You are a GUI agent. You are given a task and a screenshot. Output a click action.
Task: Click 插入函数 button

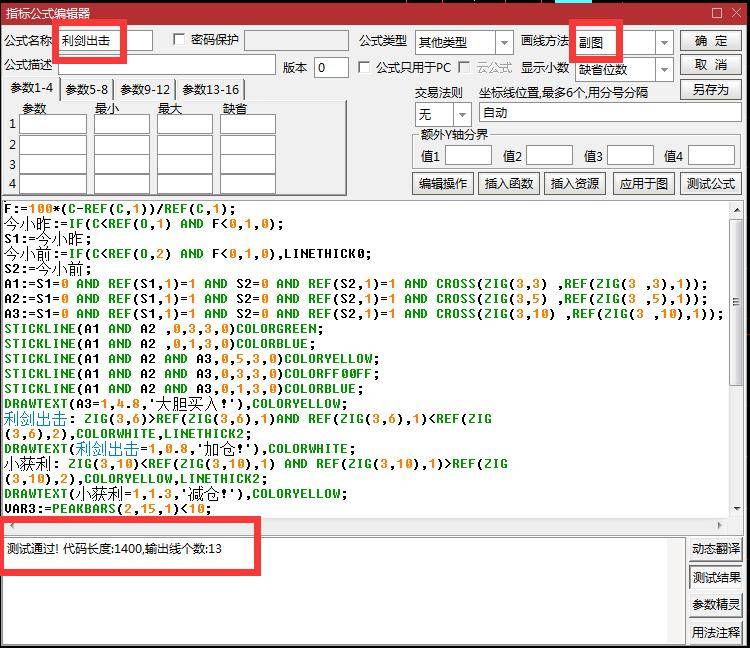508,184
